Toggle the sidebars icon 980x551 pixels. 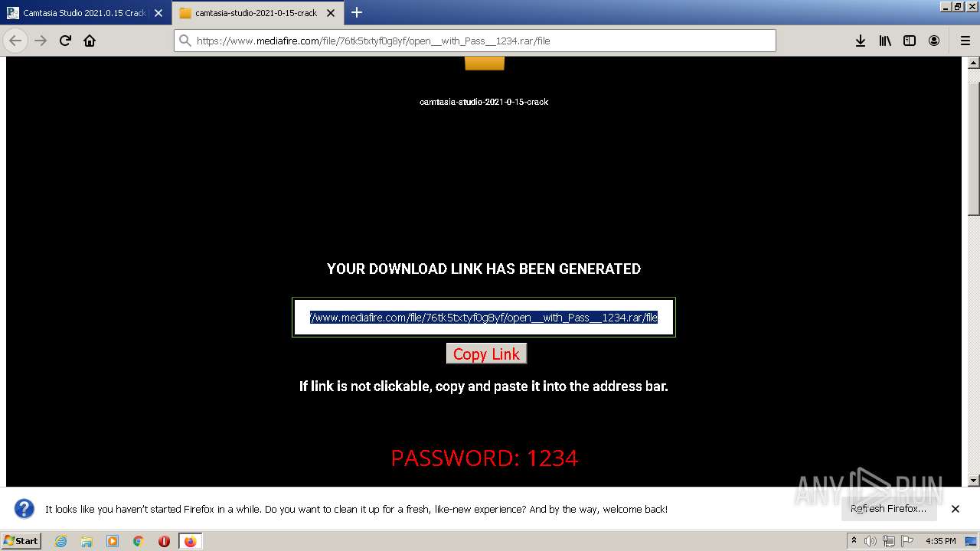(910, 41)
